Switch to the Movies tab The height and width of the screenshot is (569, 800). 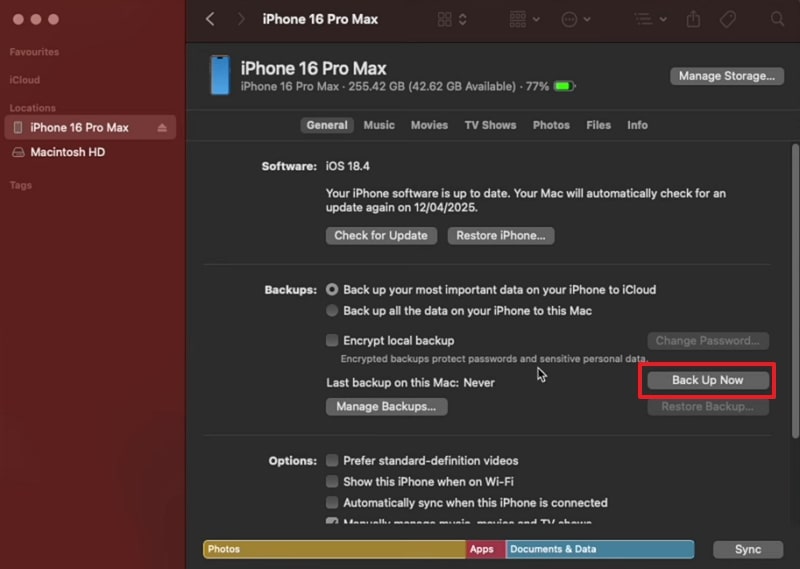click(429, 125)
